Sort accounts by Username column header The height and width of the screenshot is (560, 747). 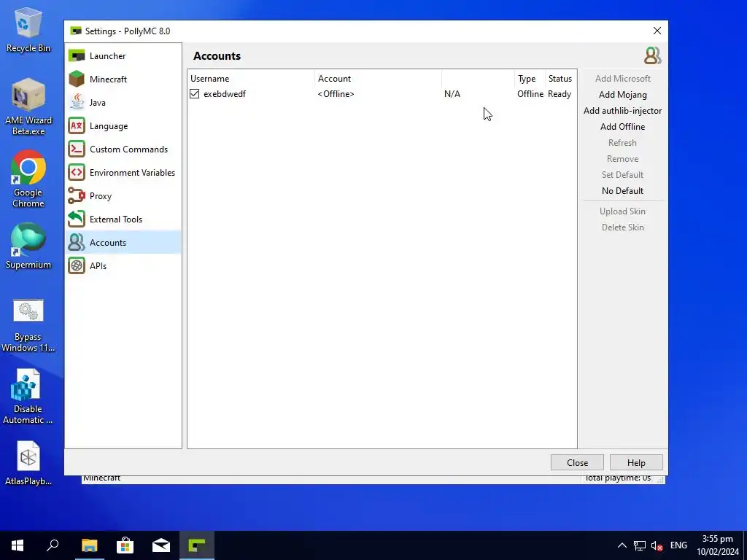[251, 79]
